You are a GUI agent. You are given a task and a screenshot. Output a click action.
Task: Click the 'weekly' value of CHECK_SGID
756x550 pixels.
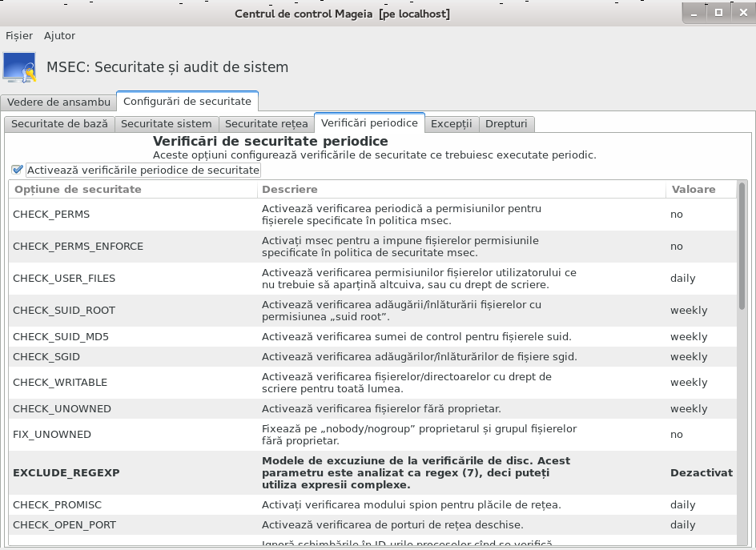pos(689,357)
